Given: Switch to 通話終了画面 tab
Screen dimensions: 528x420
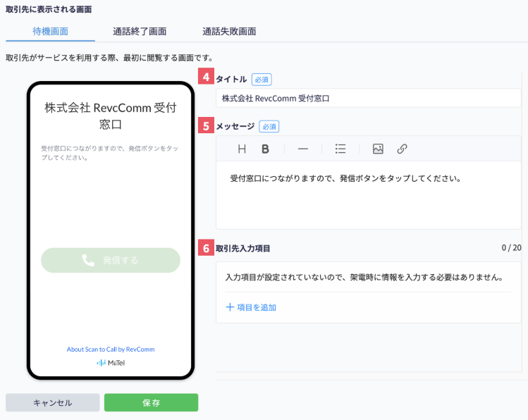Looking at the screenshot, I should (140, 31).
